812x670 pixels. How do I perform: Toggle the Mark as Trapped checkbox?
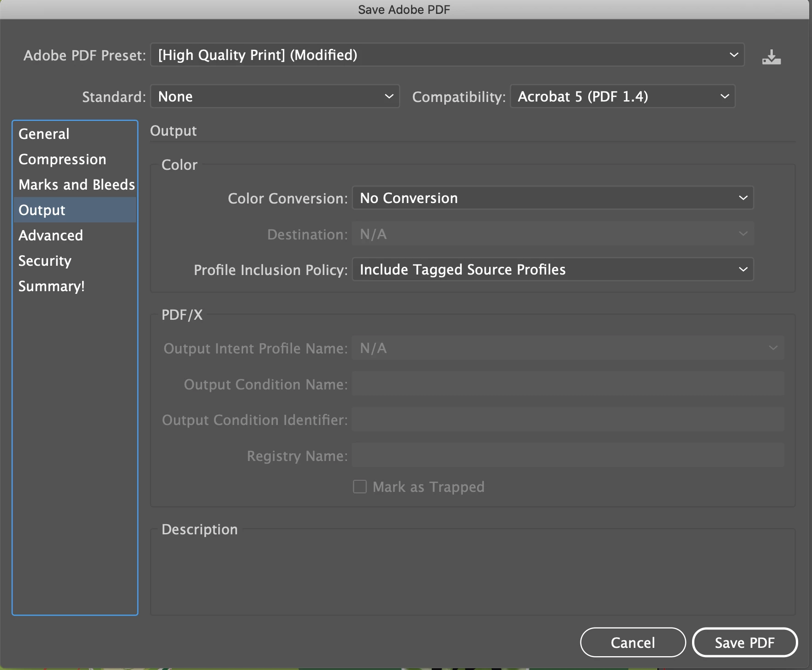[x=360, y=487]
